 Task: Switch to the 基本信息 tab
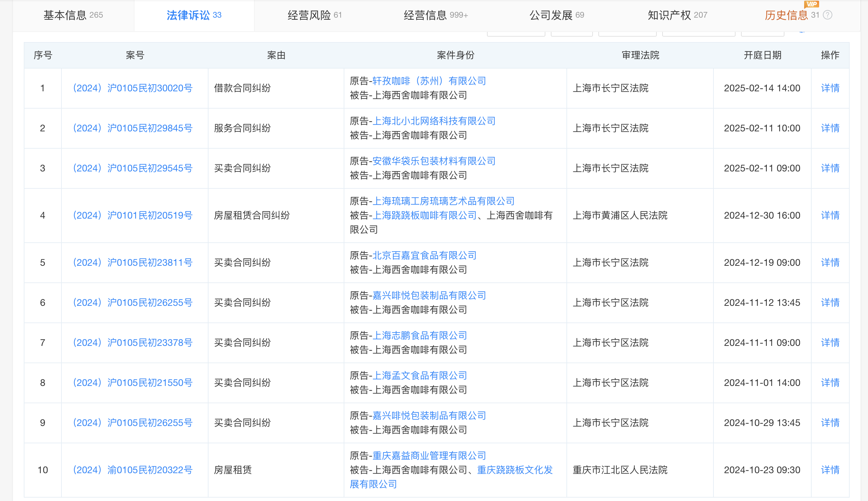click(73, 15)
